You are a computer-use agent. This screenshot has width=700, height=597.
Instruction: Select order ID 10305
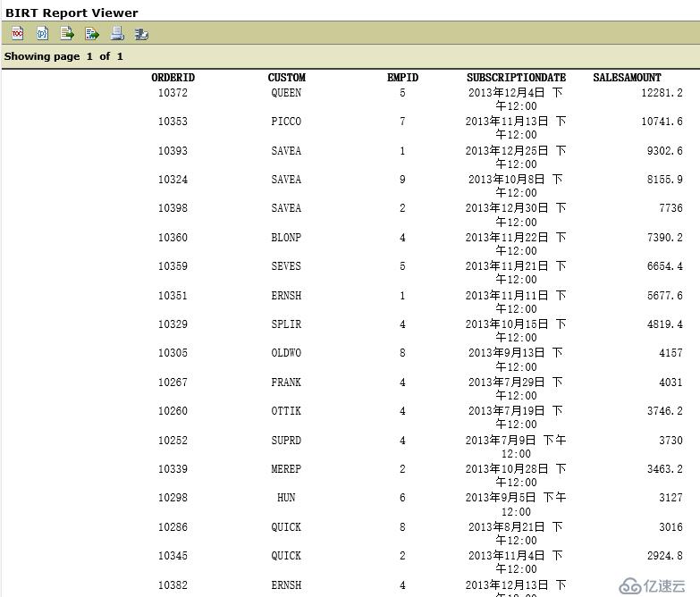(173, 353)
